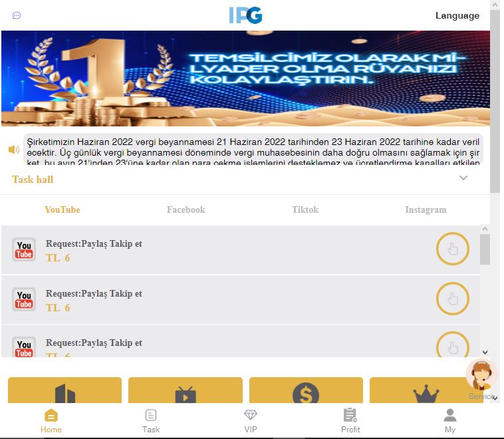Viewport: 504px width, 439px height.
Task: Click the third task's YouTube logo
Action: point(24,347)
